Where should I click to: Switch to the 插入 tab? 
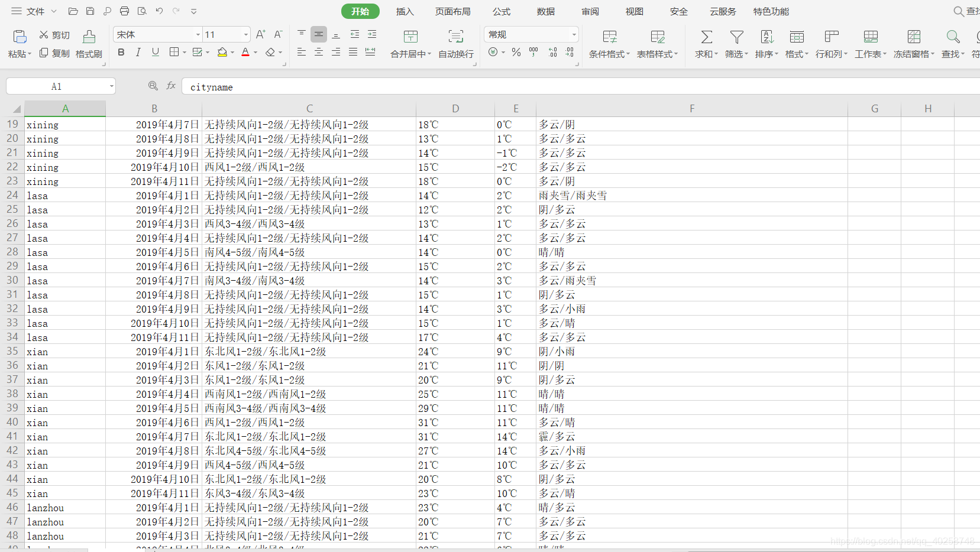click(405, 11)
